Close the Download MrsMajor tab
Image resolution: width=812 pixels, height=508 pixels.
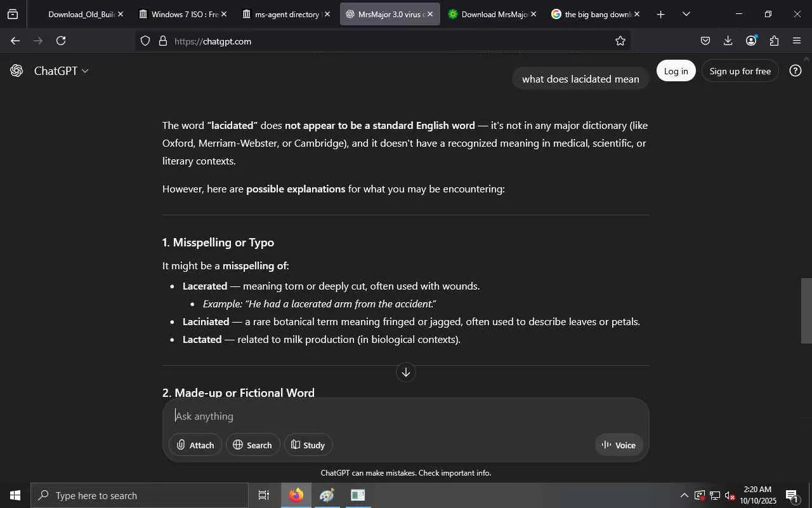pos(534,14)
